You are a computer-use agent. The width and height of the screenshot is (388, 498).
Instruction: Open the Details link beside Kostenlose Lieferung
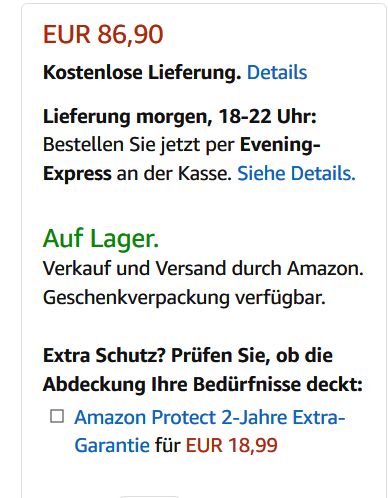(277, 72)
